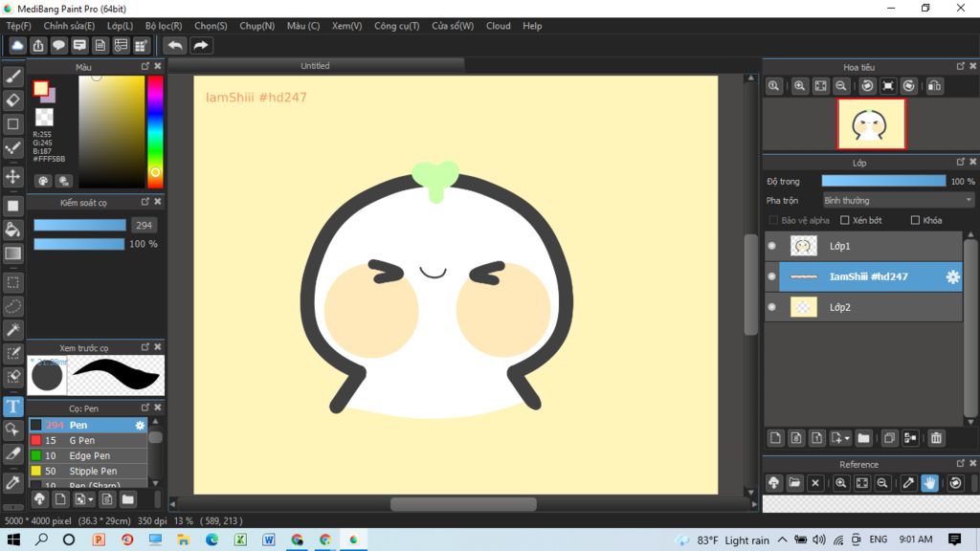The width and height of the screenshot is (980, 551).
Task: Click the canvas horizontal scrollbar
Action: [x=463, y=504]
